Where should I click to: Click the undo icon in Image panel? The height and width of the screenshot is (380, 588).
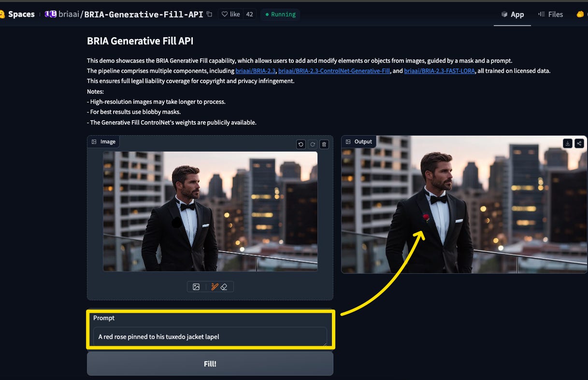tap(301, 144)
